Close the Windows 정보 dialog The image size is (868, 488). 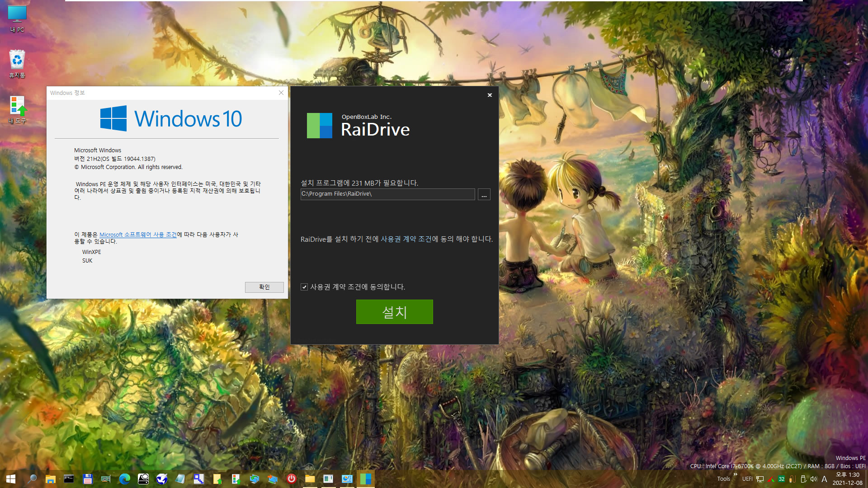click(281, 93)
